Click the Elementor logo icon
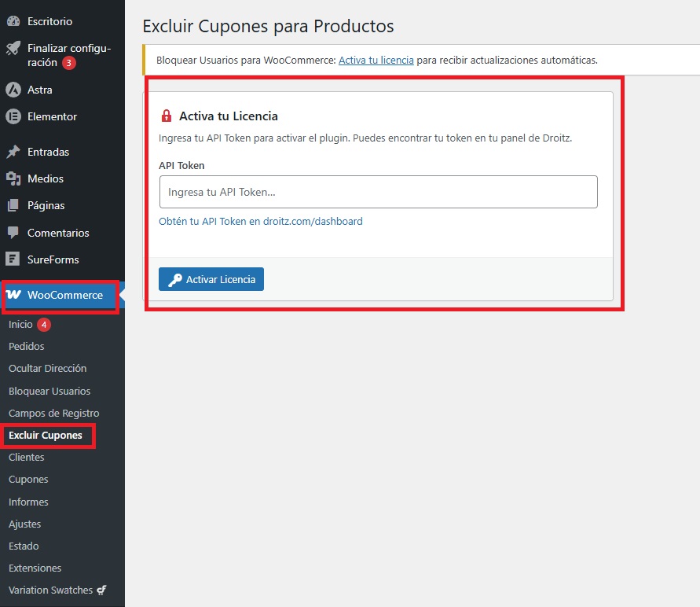 point(13,116)
